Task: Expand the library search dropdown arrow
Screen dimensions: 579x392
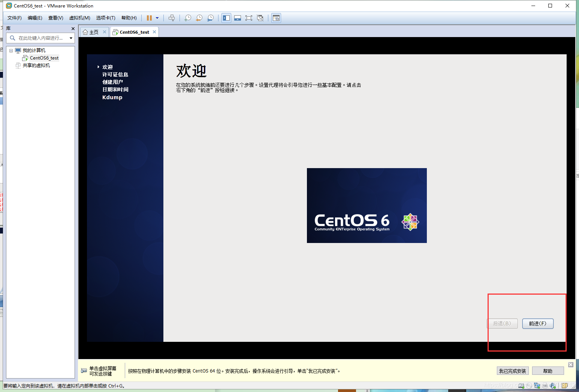Action: click(x=71, y=38)
